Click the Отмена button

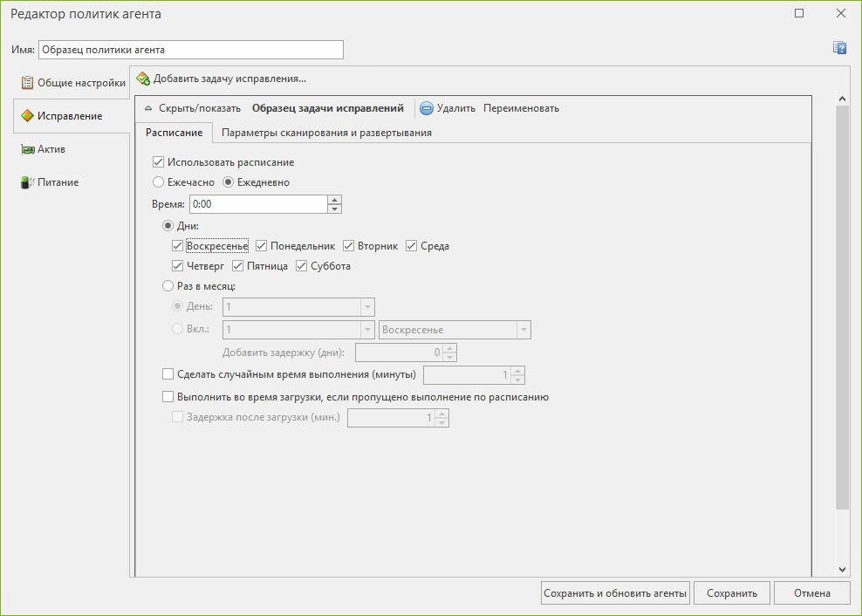click(x=811, y=593)
